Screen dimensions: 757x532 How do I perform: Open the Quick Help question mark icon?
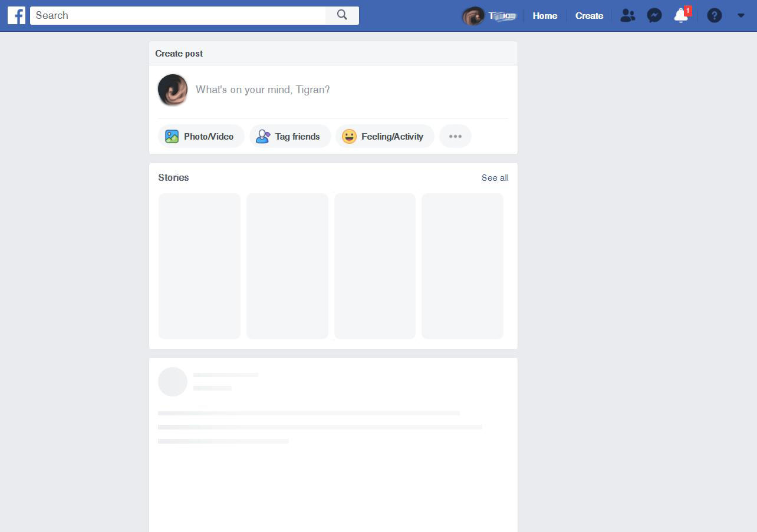click(x=714, y=16)
